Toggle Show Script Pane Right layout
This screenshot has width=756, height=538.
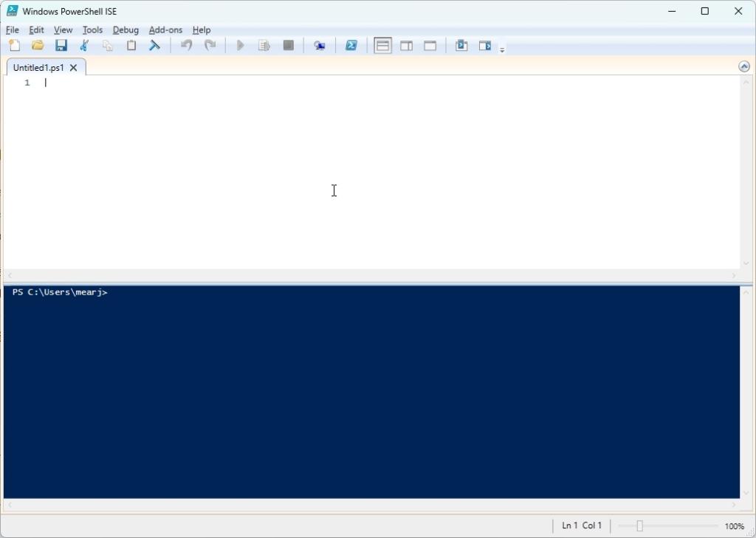406,45
